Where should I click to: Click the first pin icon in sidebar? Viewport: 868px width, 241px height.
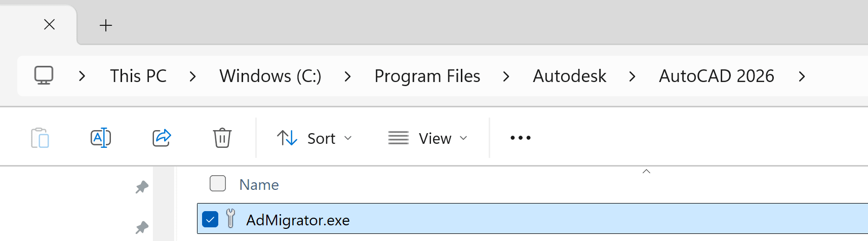pyautogui.click(x=142, y=187)
